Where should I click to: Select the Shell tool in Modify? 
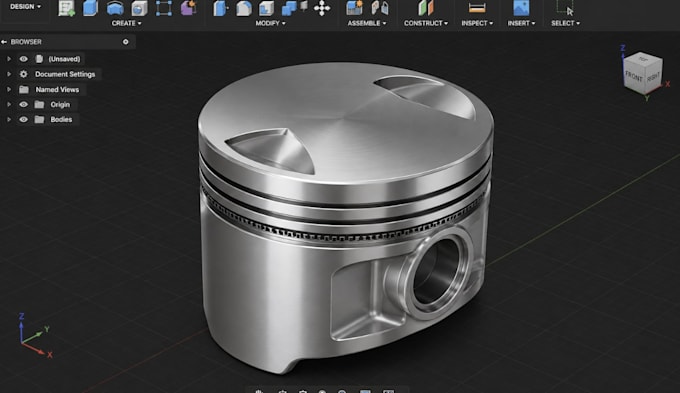point(266,8)
